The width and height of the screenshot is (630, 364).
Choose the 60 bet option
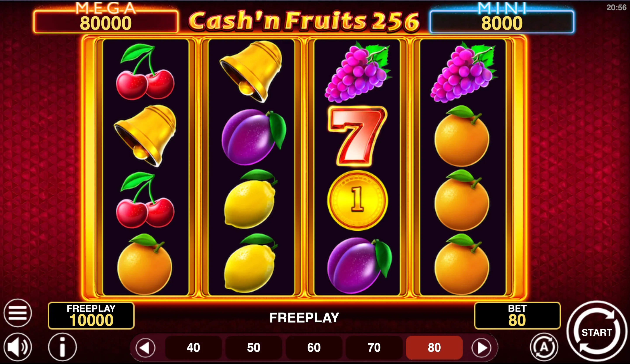pos(314,347)
